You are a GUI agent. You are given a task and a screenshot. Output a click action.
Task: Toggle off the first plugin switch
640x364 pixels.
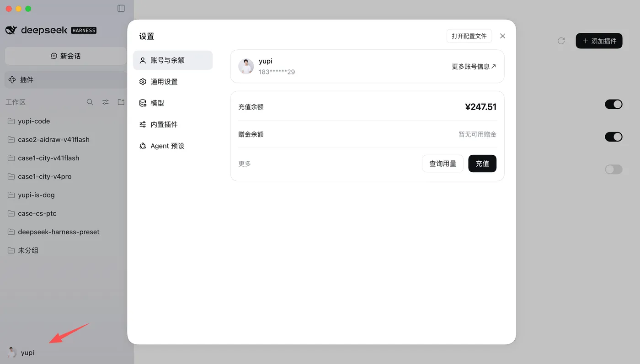tap(613, 105)
